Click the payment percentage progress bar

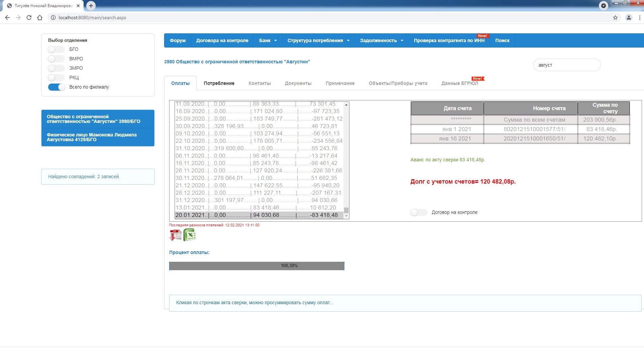pos(256,266)
